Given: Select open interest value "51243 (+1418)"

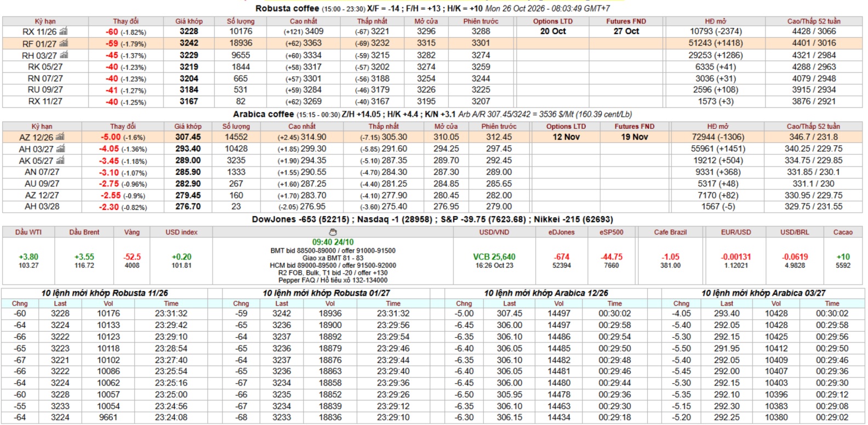Looking at the screenshot, I should click(716, 43).
